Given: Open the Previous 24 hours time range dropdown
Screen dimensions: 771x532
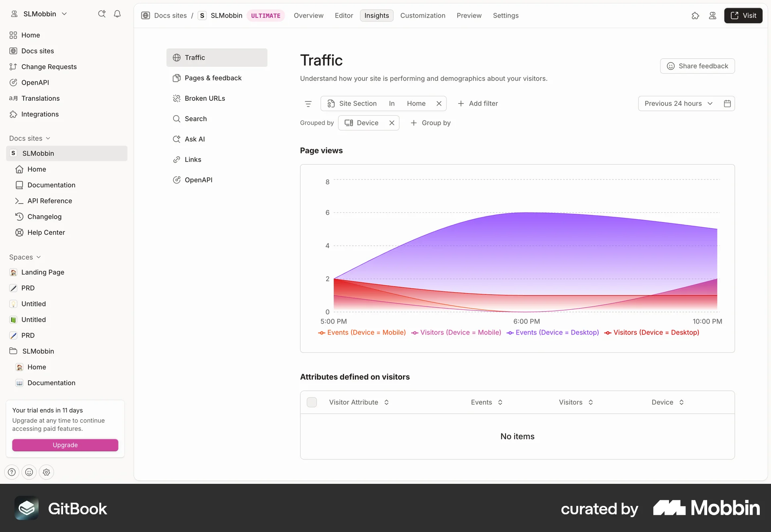Looking at the screenshot, I should [x=679, y=104].
